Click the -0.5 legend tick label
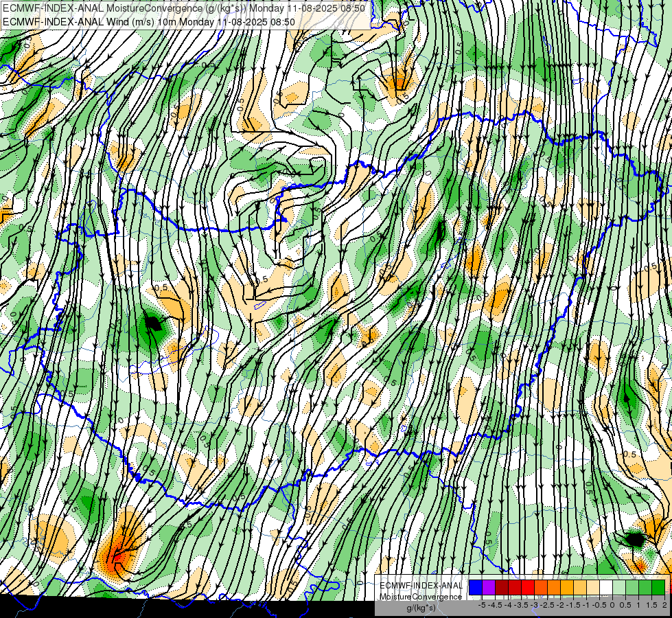 (x=599, y=605)
